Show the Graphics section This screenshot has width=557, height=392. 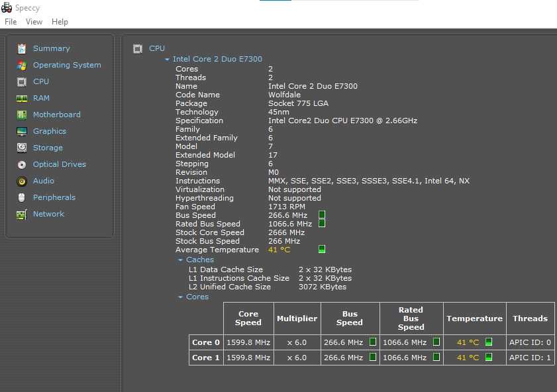[x=50, y=131]
